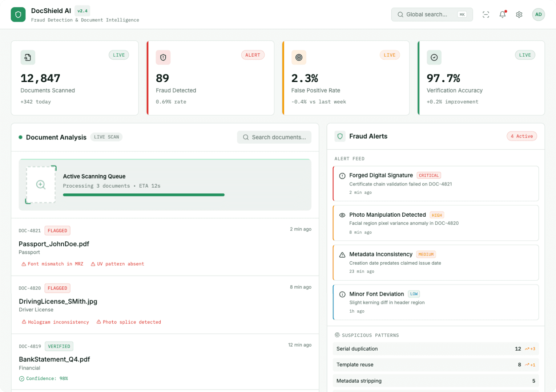
Task: Open the DrivingLicense_SMith.jpg document
Action: pyautogui.click(x=58, y=301)
